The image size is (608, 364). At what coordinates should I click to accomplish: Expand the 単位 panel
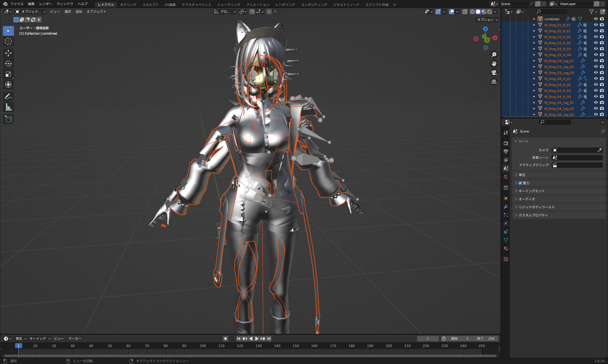tap(558, 175)
